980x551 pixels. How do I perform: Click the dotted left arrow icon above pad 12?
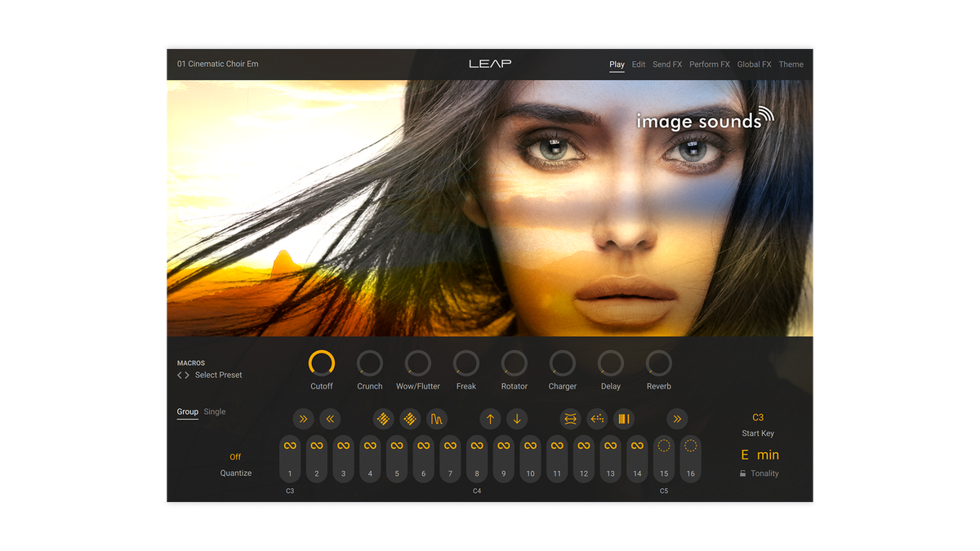tap(597, 419)
